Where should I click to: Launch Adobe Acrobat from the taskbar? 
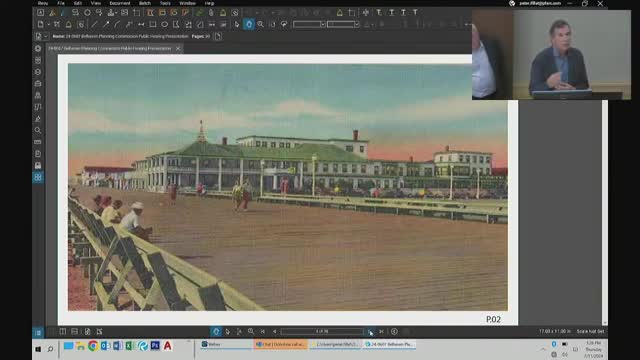[167, 346]
